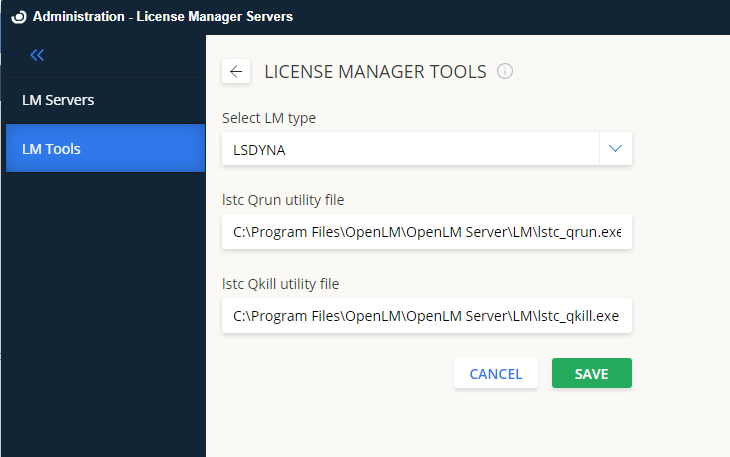Open the info icon next to License Manager Tools
The height and width of the screenshot is (457, 730).
click(505, 71)
